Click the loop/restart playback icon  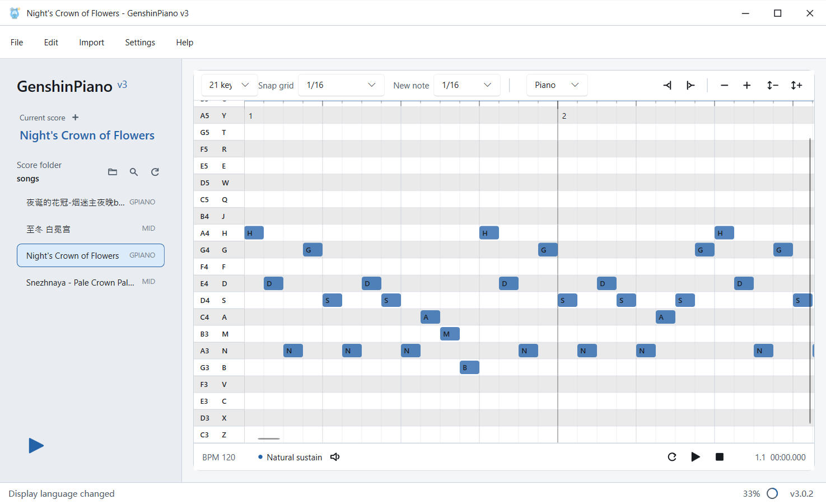point(672,457)
